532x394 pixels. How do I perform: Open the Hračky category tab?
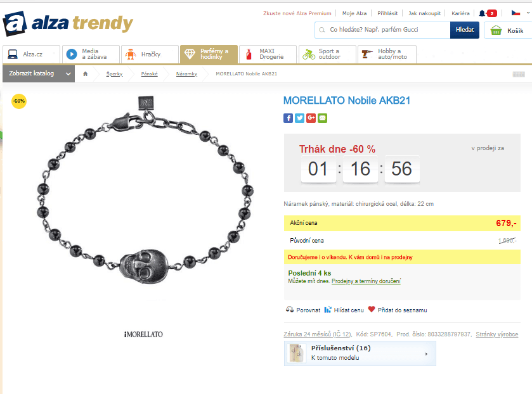[x=150, y=54]
